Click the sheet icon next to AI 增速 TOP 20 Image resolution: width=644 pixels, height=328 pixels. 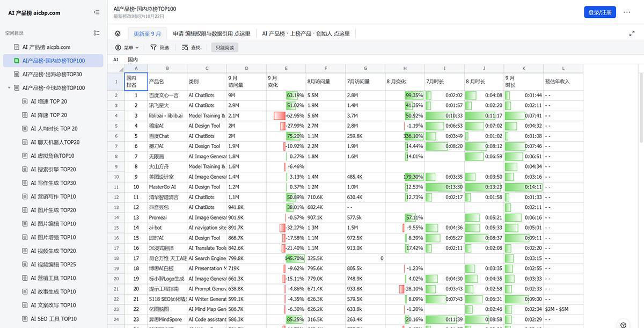[x=25, y=101]
